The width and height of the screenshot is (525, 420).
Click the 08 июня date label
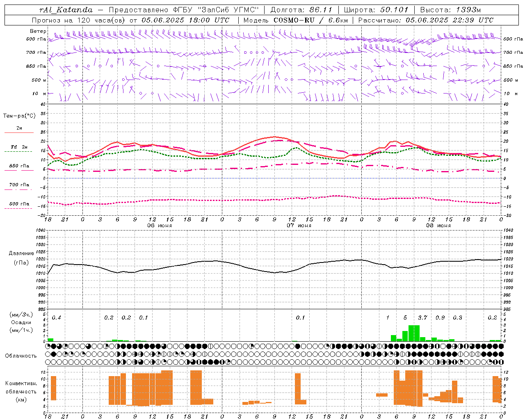(438, 226)
